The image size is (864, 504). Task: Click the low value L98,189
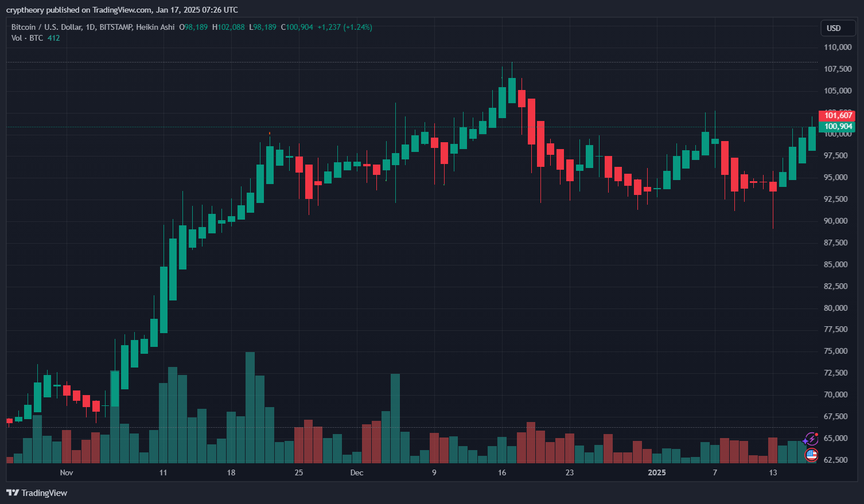263,27
